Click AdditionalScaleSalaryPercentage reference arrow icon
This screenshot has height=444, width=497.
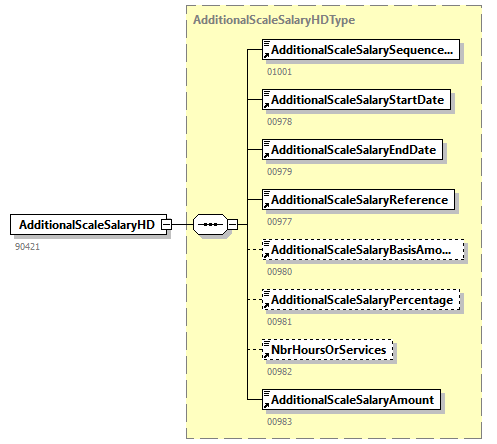coord(266,305)
